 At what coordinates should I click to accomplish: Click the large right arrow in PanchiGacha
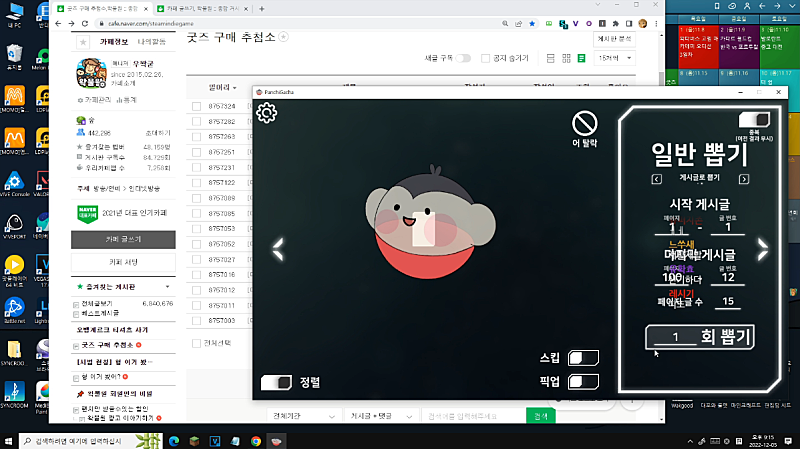coord(762,250)
